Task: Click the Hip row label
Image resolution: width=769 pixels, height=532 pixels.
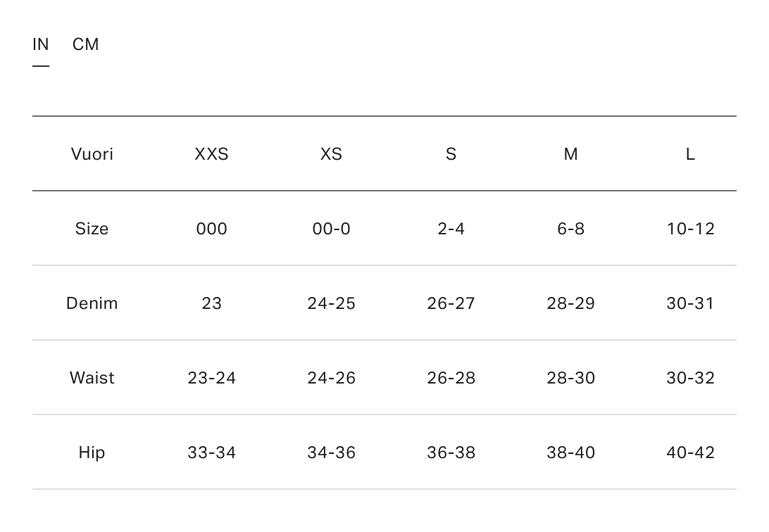Action: (x=92, y=452)
